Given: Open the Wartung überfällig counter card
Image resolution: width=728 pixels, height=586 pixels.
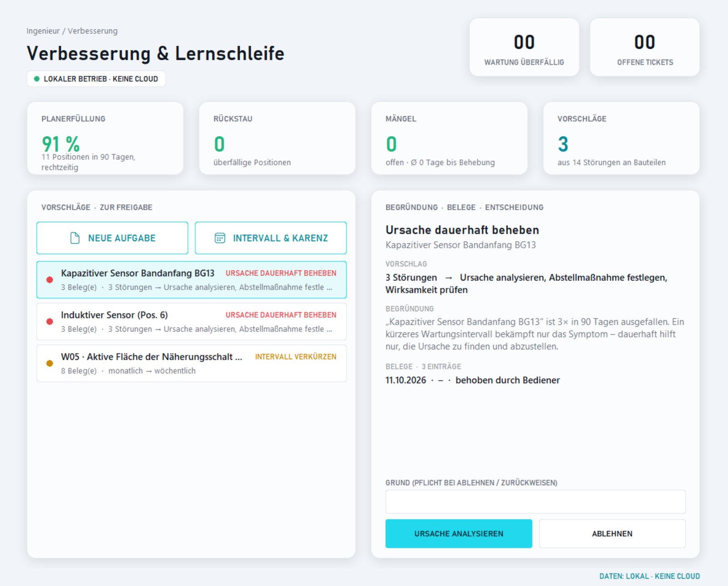Looking at the screenshot, I should [x=524, y=47].
